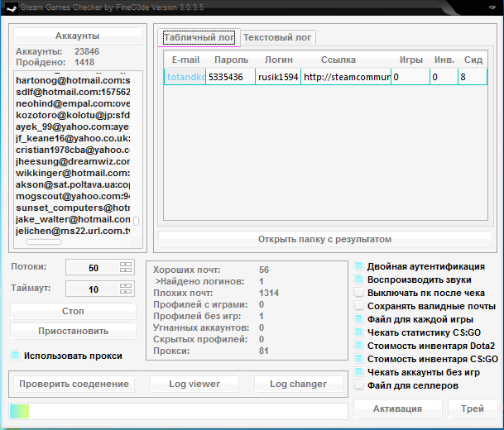Viewport: 504px width, 430px height.
Task: Select sdlf@hotmail.com in accounts list
Action: click(73, 92)
